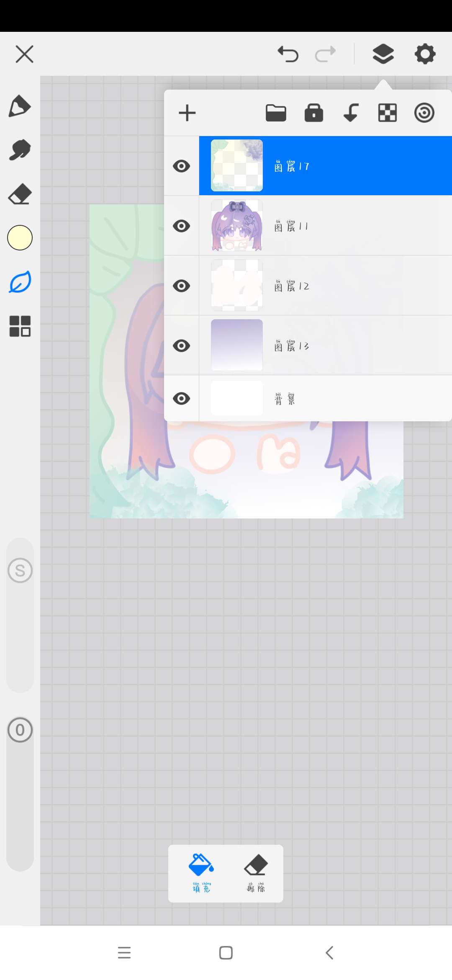Open the yellow color swatch picker

click(20, 238)
